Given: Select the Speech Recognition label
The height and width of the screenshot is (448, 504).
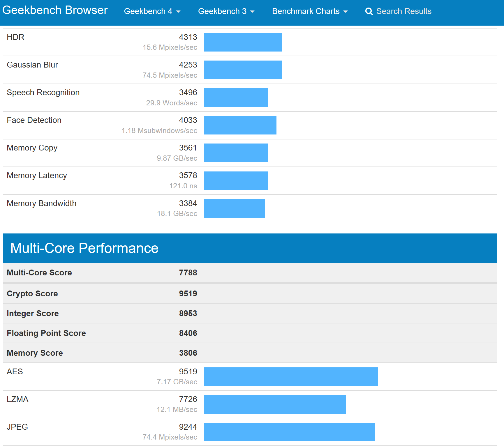Looking at the screenshot, I should point(43,93).
